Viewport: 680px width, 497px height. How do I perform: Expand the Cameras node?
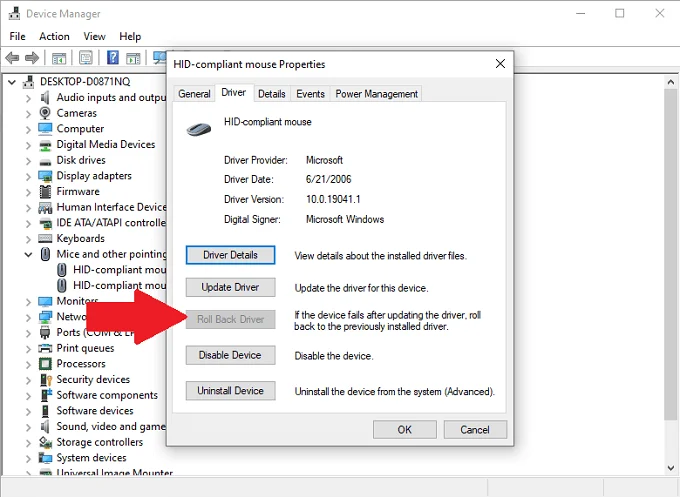(x=28, y=114)
